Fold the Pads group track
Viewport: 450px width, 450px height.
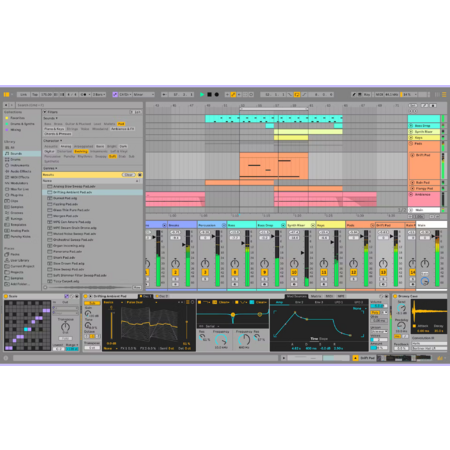tap(411, 144)
